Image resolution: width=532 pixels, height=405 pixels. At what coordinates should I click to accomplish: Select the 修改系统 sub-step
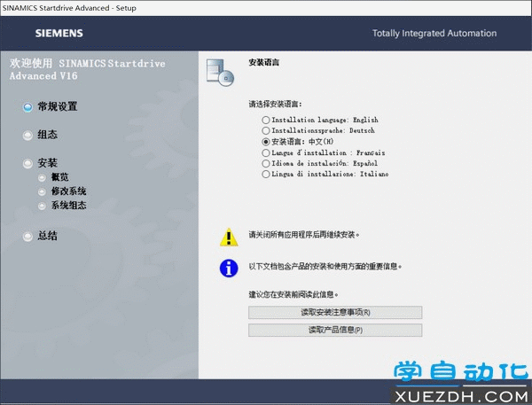pyautogui.click(x=62, y=191)
